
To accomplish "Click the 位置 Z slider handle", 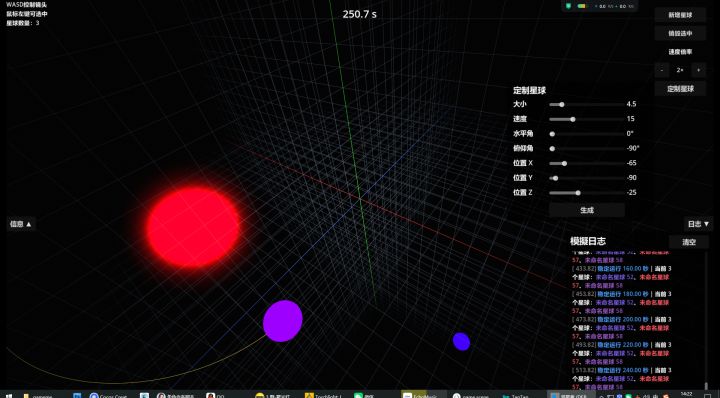I will coord(578,193).
